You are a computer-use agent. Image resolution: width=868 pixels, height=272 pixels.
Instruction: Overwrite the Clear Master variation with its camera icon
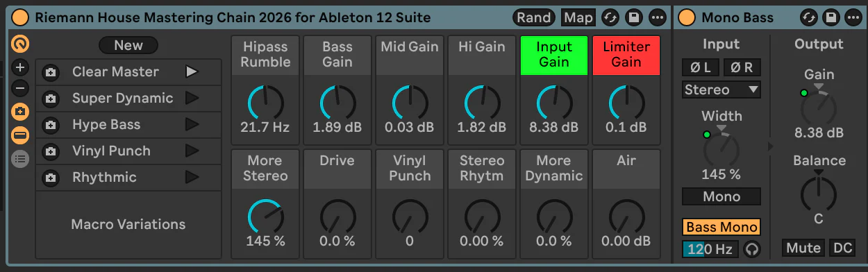50,72
